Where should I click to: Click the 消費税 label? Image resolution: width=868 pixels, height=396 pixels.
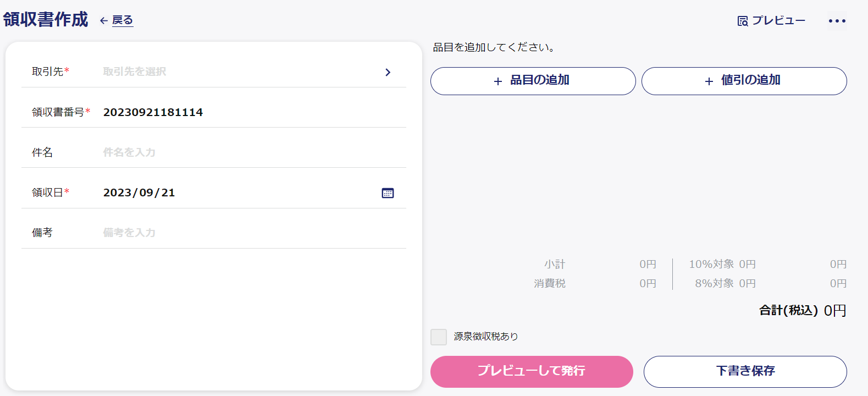[550, 283]
